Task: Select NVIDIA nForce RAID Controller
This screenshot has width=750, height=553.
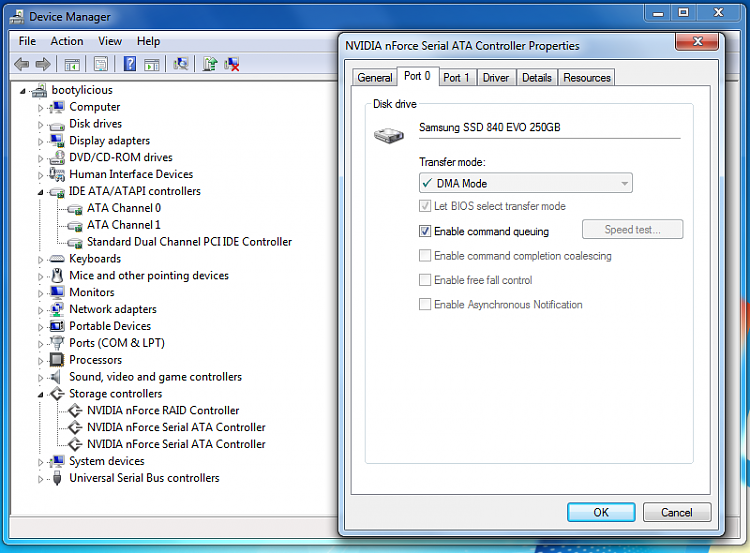Action: [x=163, y=410]
